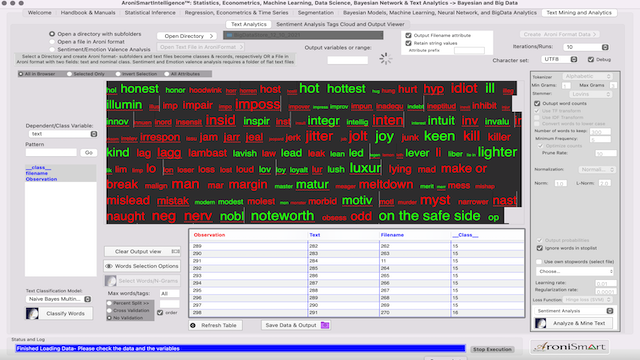Select the No Validation radio option

[x=109, y=318]
